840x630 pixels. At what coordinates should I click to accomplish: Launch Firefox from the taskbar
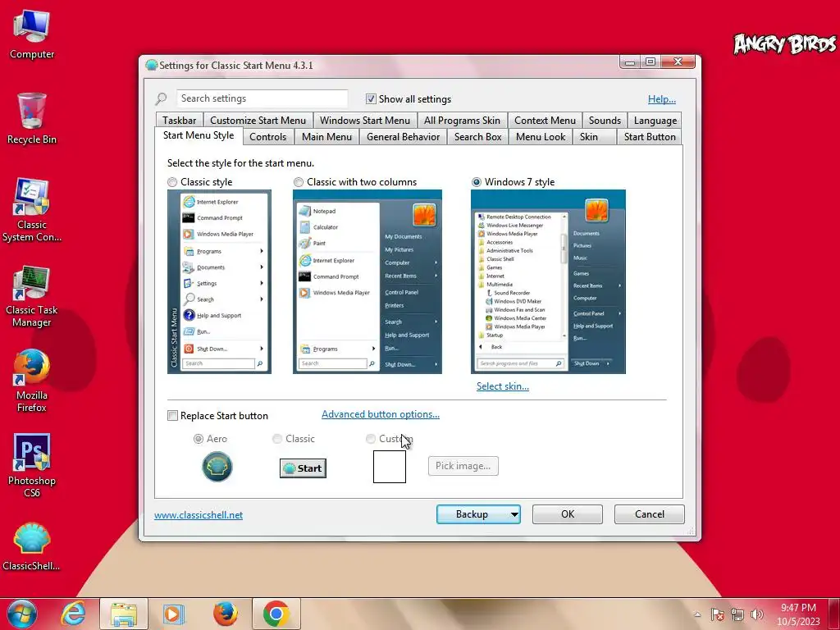[x=225, y=614]
